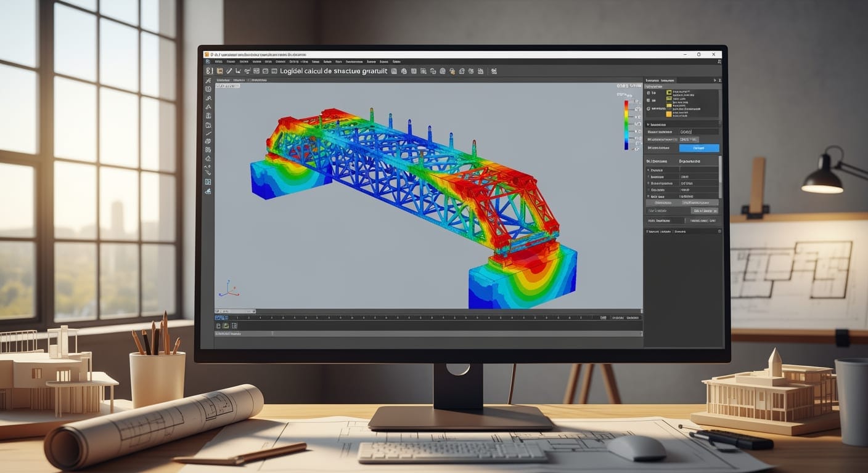
Task: Toggle the third checkbox in right panel list
Action: 649,108
